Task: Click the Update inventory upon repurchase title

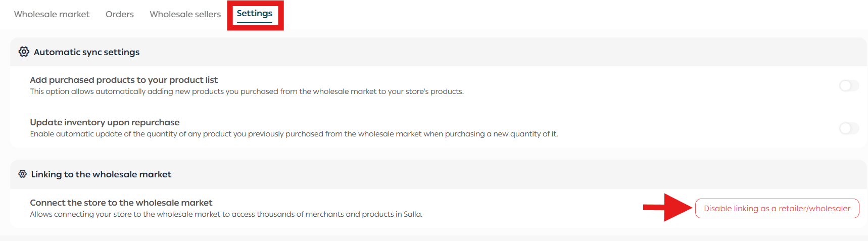Action: [x=105, y=122]
